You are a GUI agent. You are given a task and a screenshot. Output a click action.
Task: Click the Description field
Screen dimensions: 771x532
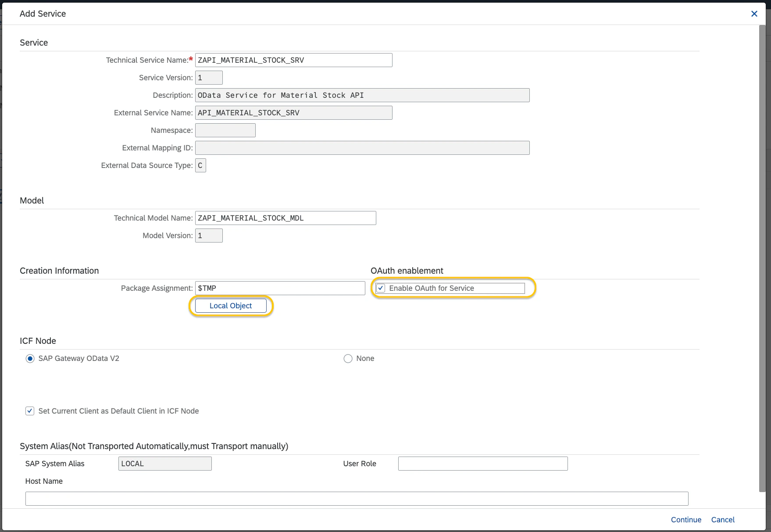pos(362,95)
